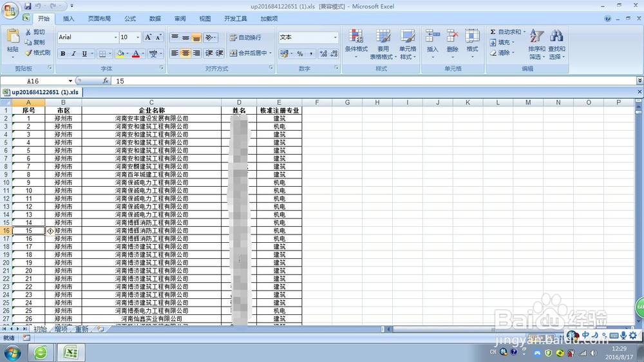Decrease decimal places
Image resolution: width=644 pixels, height=362 pixels.
[x=334, y=54]
